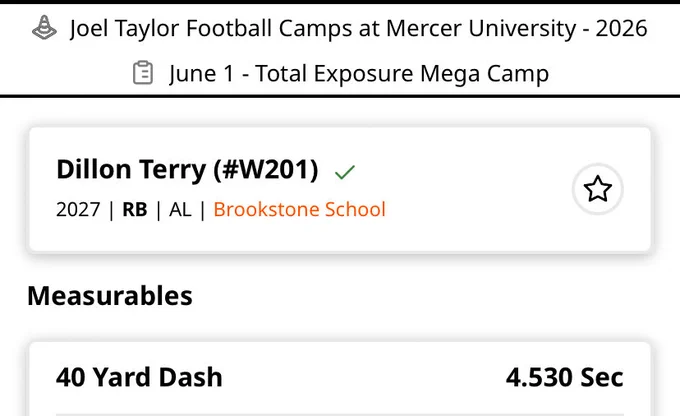680x416 pixels.
Task: Click the Measurables section heading
Action: click(110, 296)
